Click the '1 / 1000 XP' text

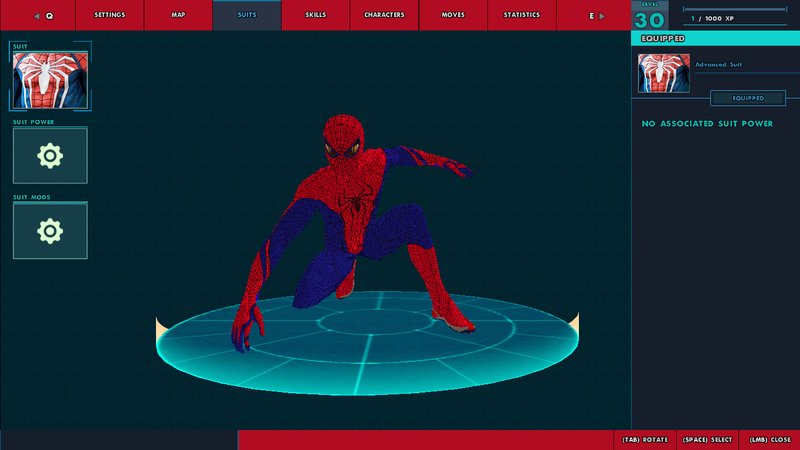pos(712,18)
